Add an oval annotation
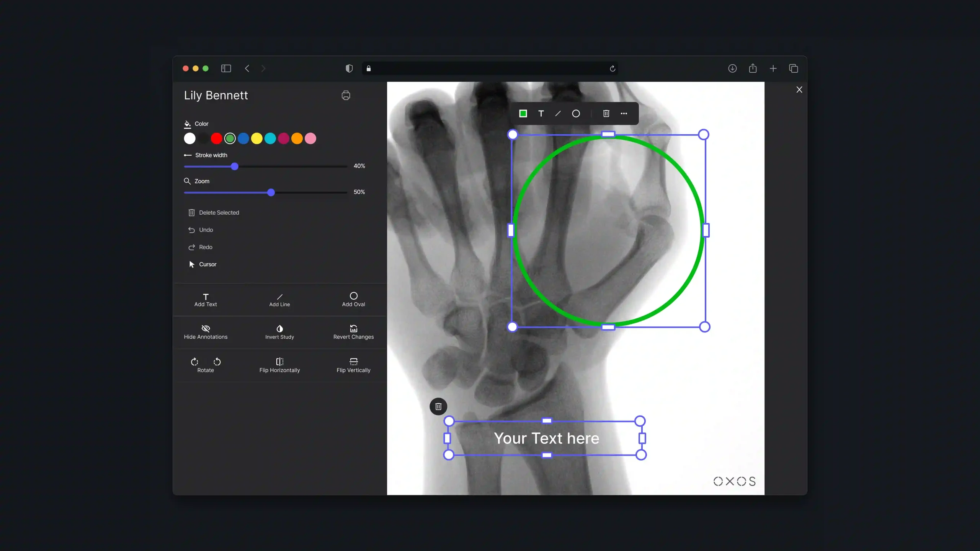 tap(353, 300)
